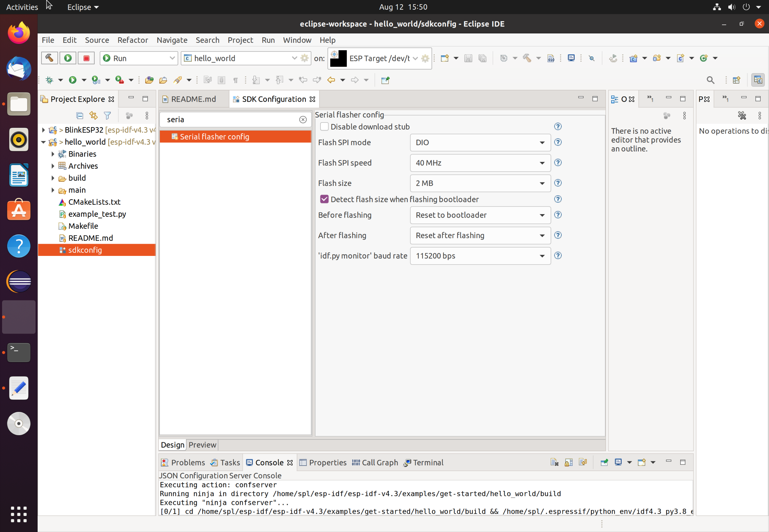
Task: Open Terminal from the Ubuntu dock
Action: pyautogui.click(x=19, y=352)
